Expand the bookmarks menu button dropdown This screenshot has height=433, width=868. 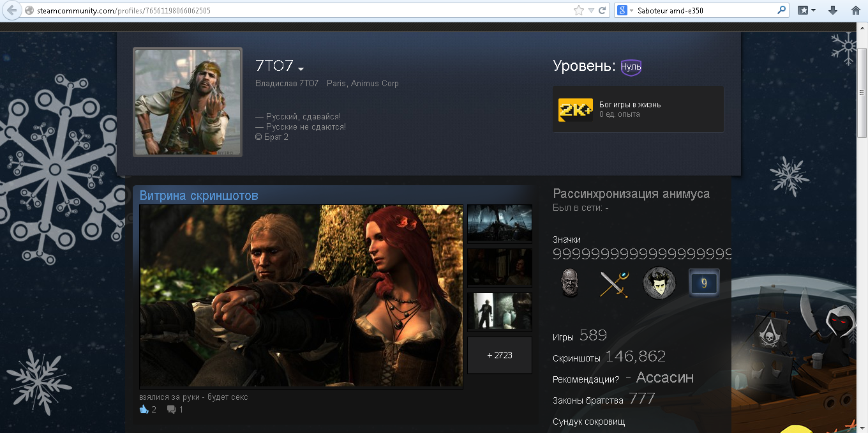[807, 10]
